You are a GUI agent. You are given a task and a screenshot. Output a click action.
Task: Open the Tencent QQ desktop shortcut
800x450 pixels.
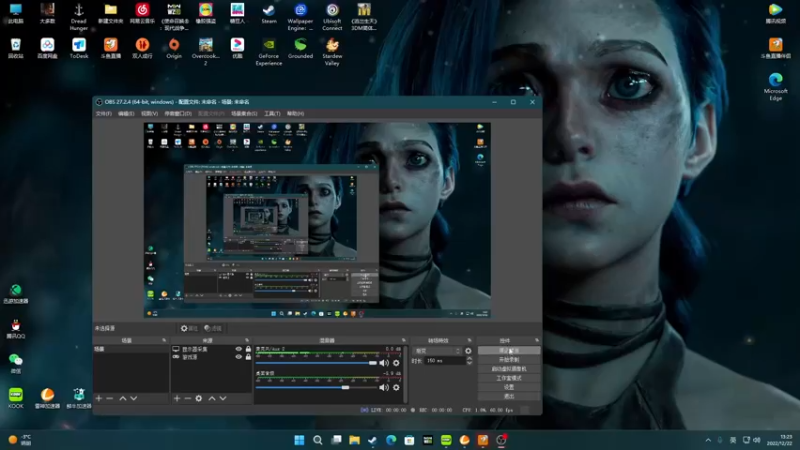pyautogui.click(x=15, y=329)
